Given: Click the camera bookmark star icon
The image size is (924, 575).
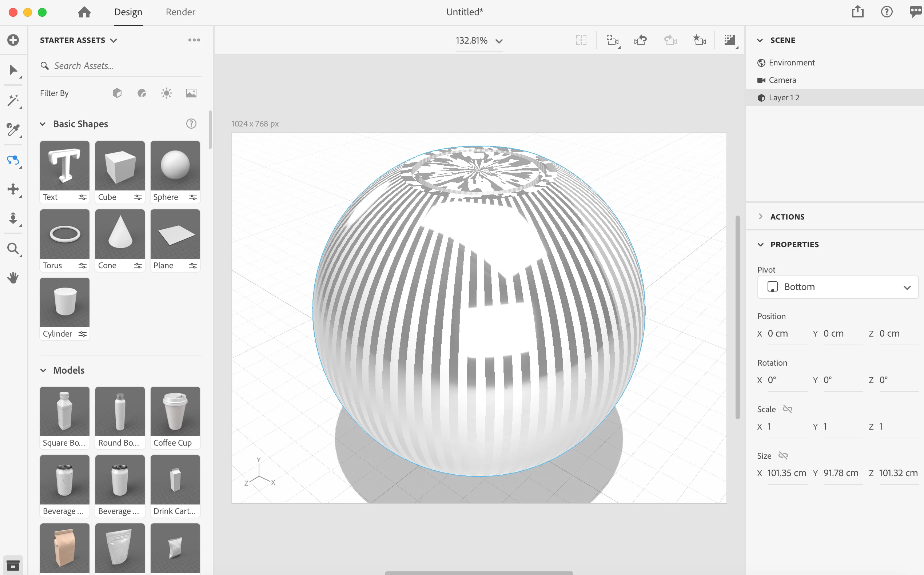Looking at the screenshot, I should pos(699,40).
